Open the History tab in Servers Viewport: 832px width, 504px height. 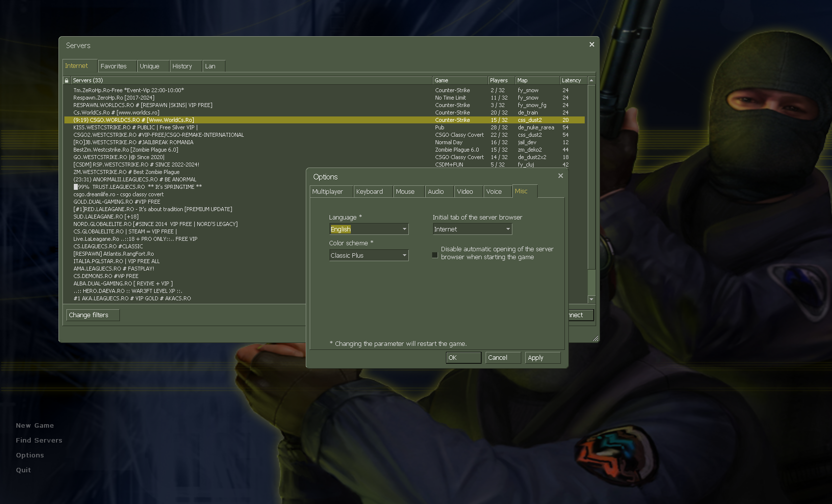click(186, 66)
